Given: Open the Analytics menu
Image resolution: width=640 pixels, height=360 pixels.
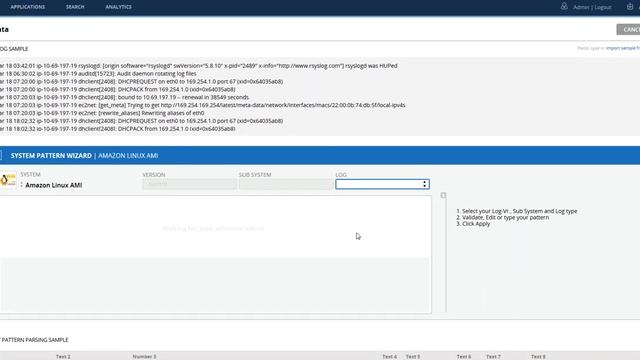Looking at the screenshot, I should [x=118, y=7].
